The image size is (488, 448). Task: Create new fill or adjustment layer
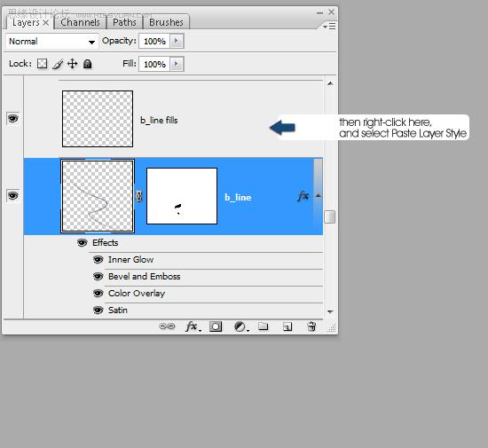tap(241, 326)
